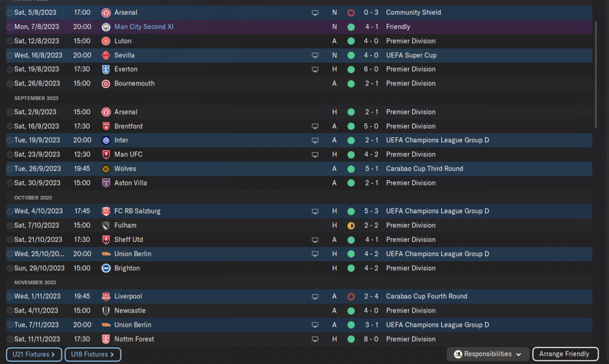The width and height of the screenshot is (609, 364).
Task: Click the Sevilla club badge icon
Action: pyautogui.click(x=106, y=55)
